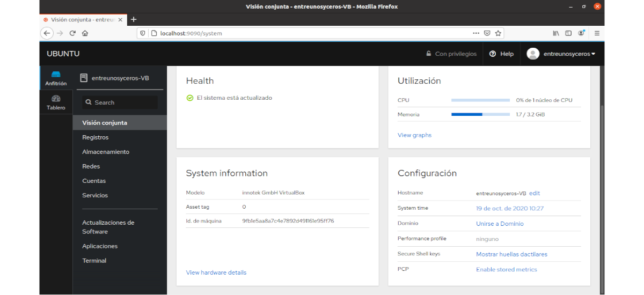644x295 pixels.
Task: Open the Firefox account icon
Action: (581, 33)
